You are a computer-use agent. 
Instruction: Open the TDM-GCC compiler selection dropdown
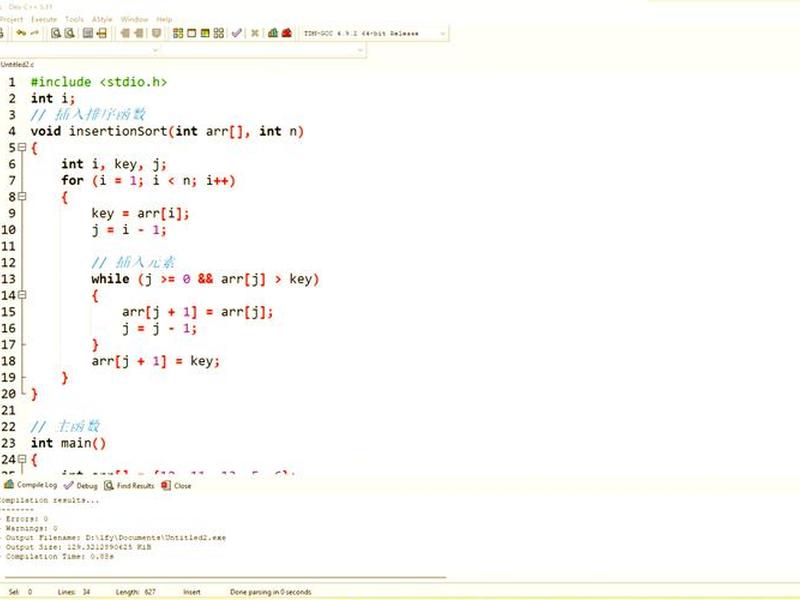coord(373,34)
